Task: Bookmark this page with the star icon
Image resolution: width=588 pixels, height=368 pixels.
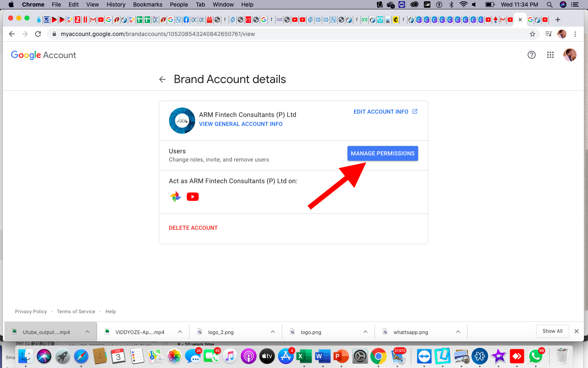Action: 532,34
